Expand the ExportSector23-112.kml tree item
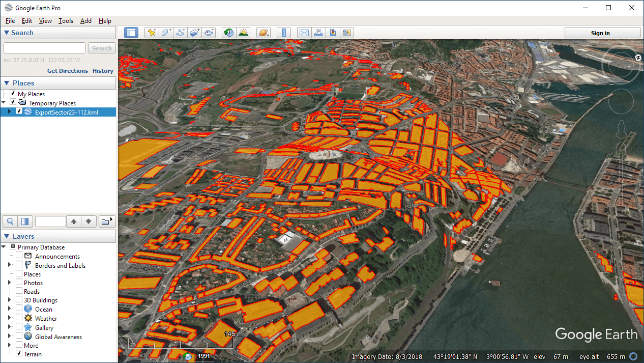 pyautogui.click(x=9, y=112)
